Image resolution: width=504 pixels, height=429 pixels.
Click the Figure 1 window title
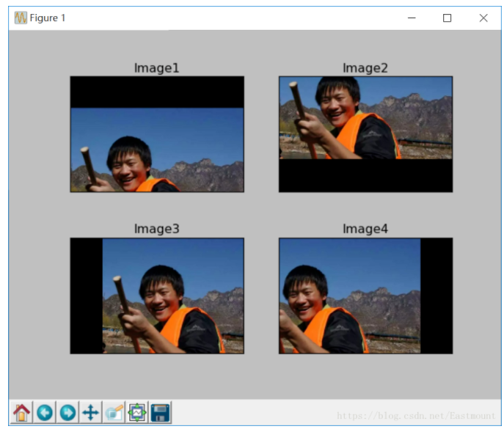48,18
